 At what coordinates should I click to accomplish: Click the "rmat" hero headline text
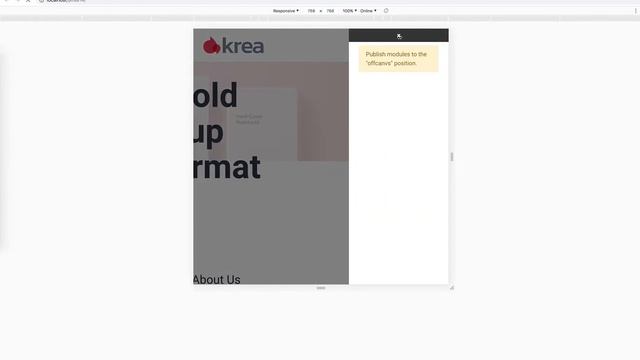coord(227,167)
